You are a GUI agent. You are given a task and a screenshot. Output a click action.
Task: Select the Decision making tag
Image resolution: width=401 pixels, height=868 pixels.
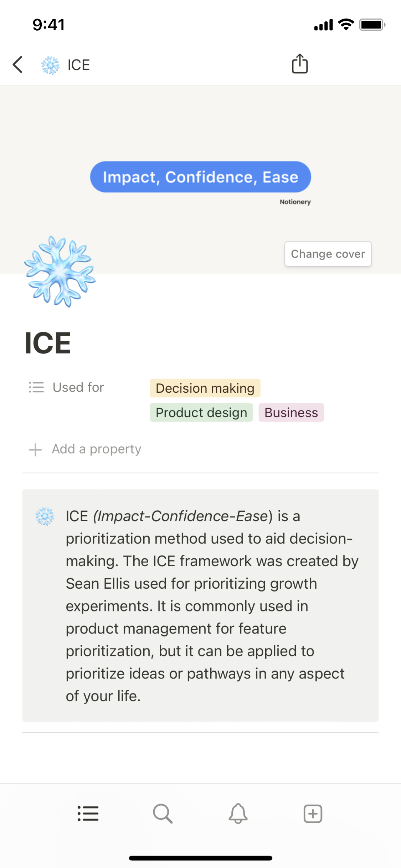(x=205, y=388)
